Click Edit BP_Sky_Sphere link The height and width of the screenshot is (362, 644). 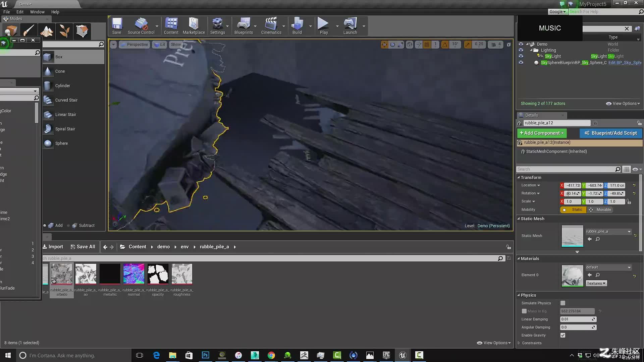pos(625,63)
